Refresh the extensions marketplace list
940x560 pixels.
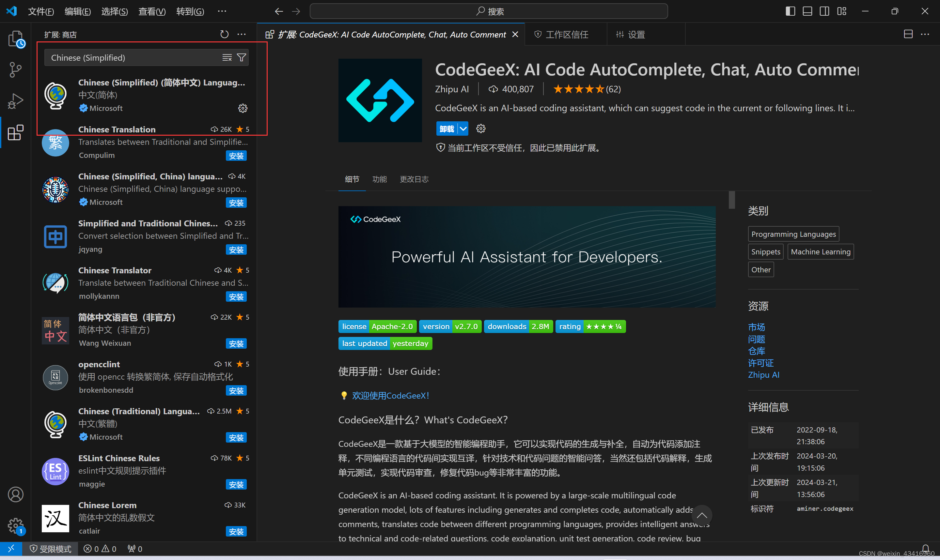(x=224, y=34)
